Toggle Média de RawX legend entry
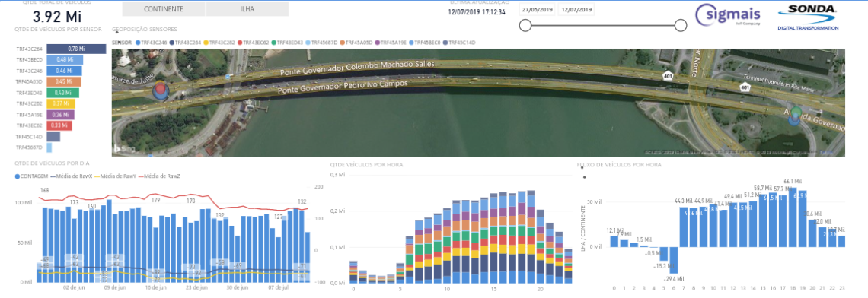This screenshot has height=298, width=868. (72, 176)
